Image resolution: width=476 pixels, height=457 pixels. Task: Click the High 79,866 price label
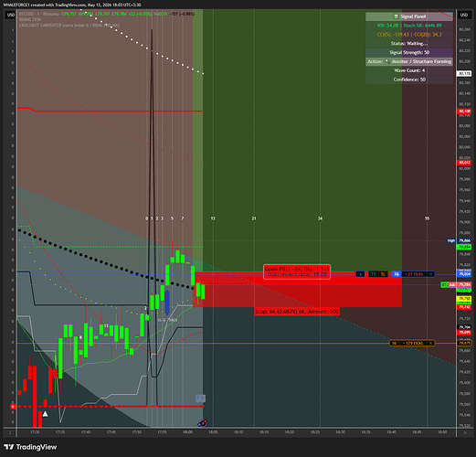(460, 240)
